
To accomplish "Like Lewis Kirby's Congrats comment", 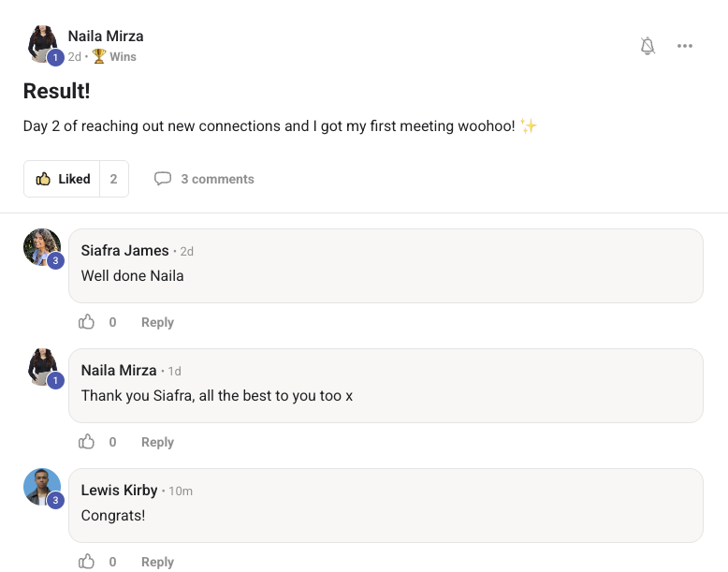I will pyautogui.click(x=86, y=562).
